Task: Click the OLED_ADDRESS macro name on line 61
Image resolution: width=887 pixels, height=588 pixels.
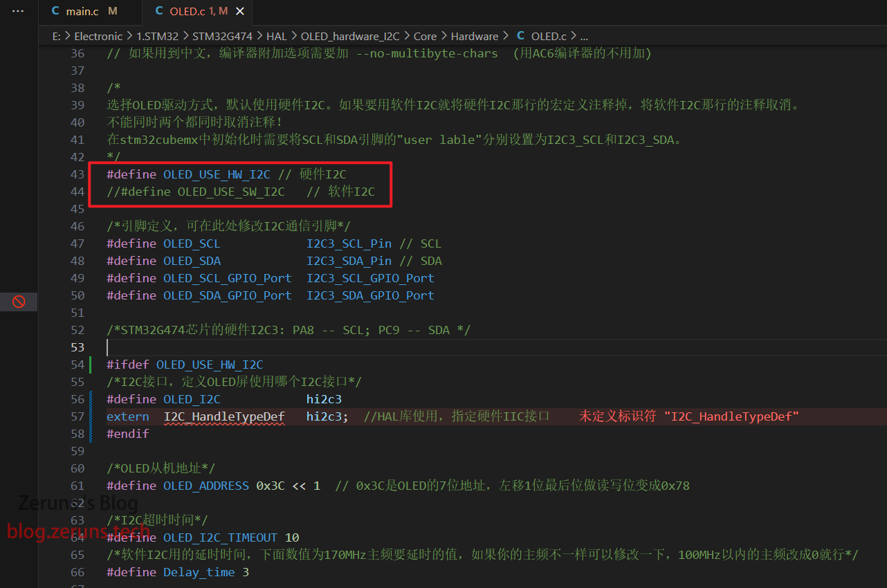Action: tap(205, 486)
